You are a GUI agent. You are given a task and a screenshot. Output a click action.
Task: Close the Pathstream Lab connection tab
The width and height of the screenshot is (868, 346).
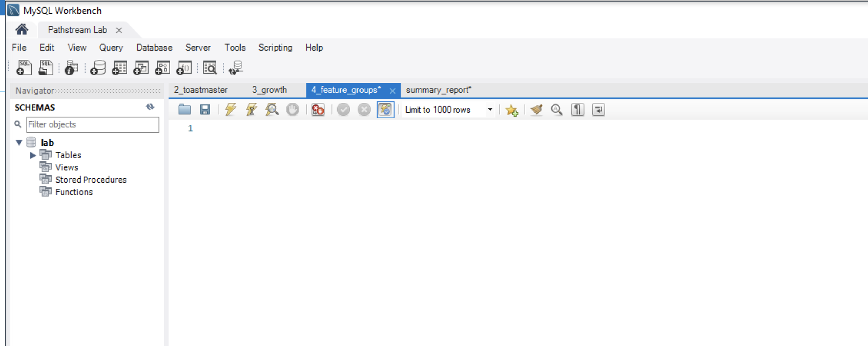coord(119,30)
